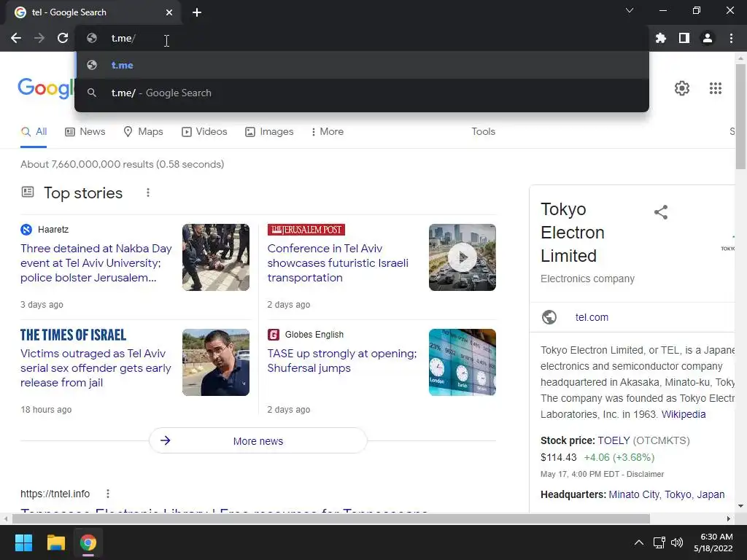This screenshot has height=560, width=747.
Task: Open TASE up strongly Globes article
Action: pyautogui.click(x=341, y=361)
